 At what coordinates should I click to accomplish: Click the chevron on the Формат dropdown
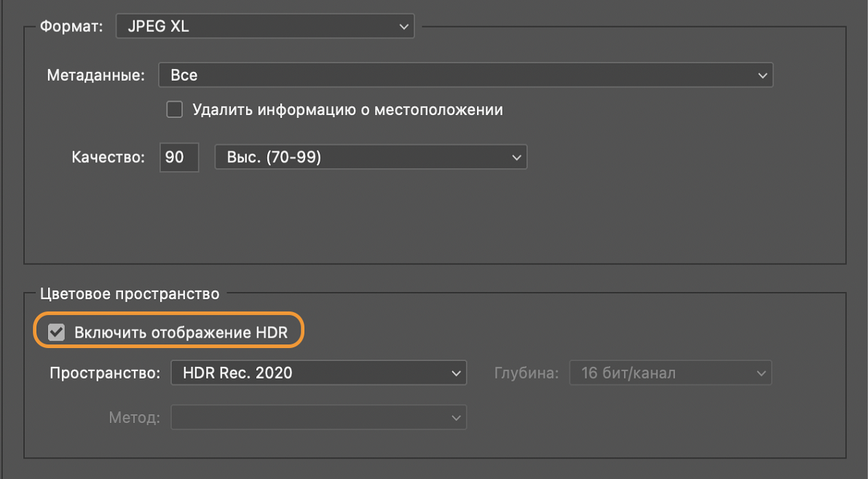pos(403,25)
